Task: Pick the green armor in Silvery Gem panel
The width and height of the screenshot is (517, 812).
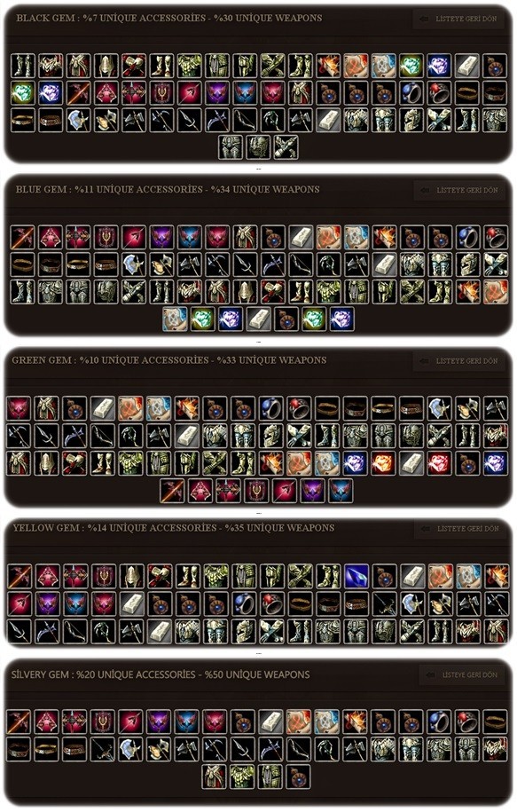Action: [x=242, y=777]
